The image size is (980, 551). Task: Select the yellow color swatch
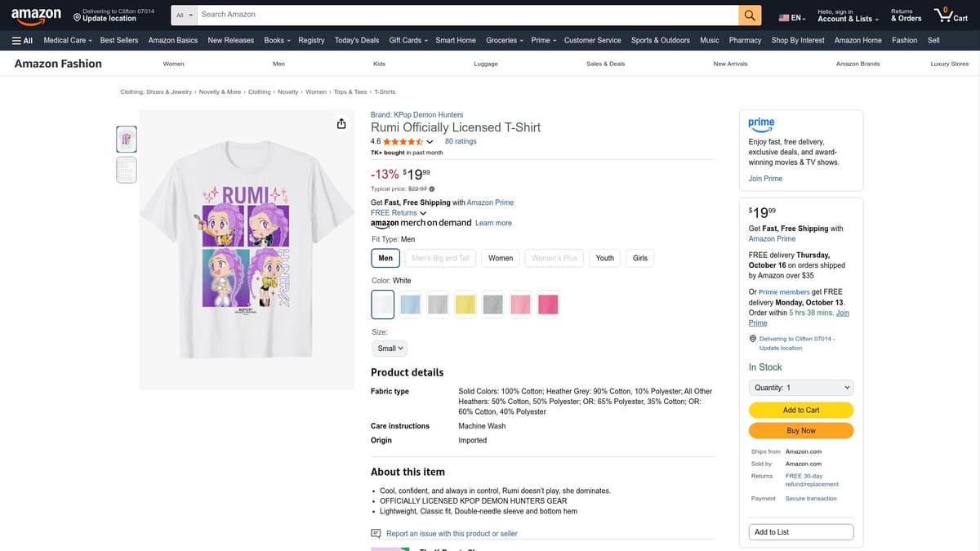pyautogui.click(x=465, y=304)
